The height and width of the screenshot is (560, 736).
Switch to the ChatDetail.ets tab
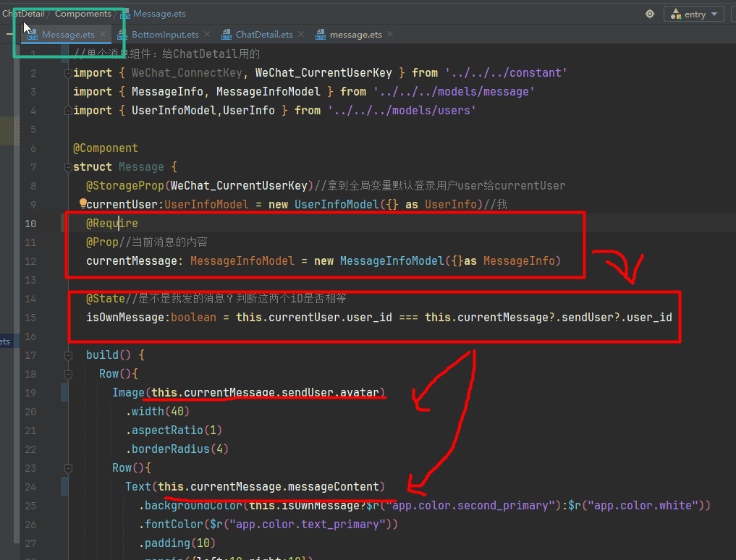264,35
